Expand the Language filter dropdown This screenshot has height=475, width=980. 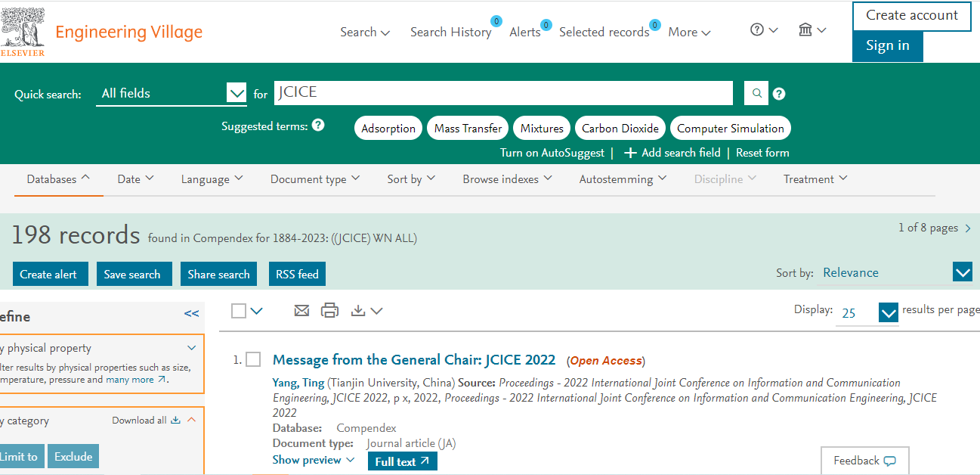(x=212, y=179)
